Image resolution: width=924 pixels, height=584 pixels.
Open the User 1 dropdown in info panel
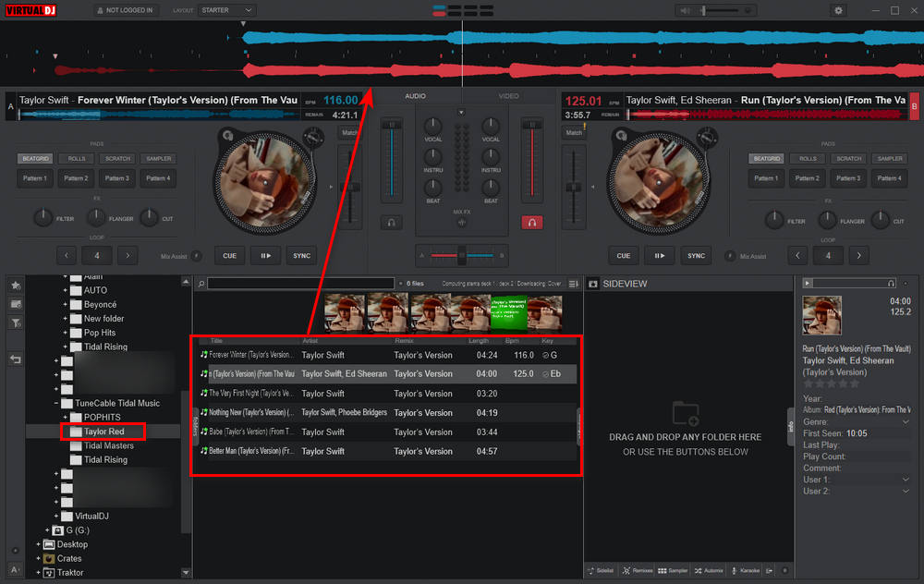(906, 480)
